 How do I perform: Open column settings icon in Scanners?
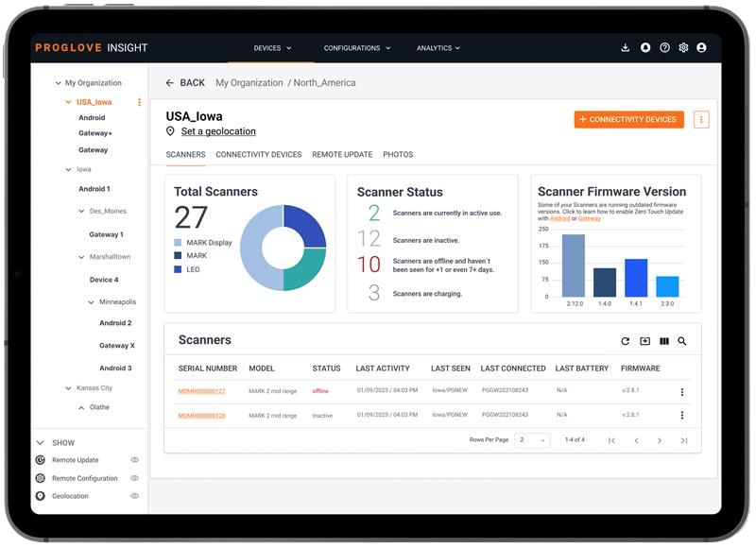(x=664, y=341)
